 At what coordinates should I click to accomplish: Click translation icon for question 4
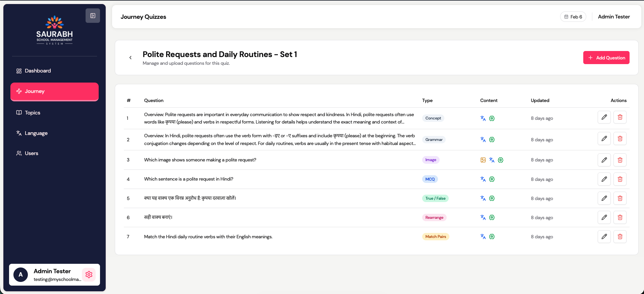coord(483,179)
